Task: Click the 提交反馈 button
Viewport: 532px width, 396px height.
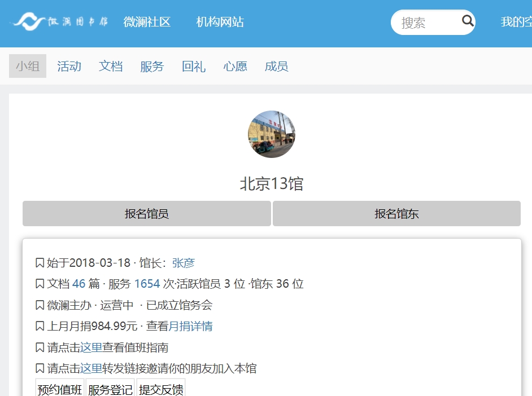Action: tap(161, 389)
